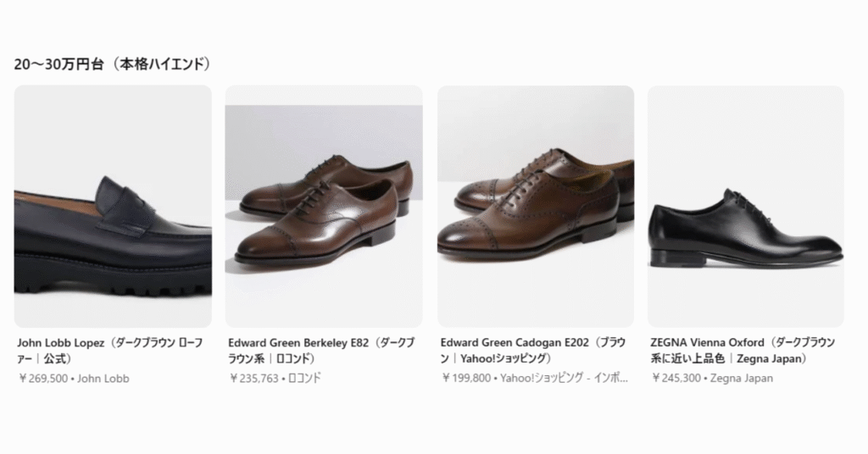Open the Edward Green Berkeley E82 title link
868x454 pixels.
pos(322,351)
